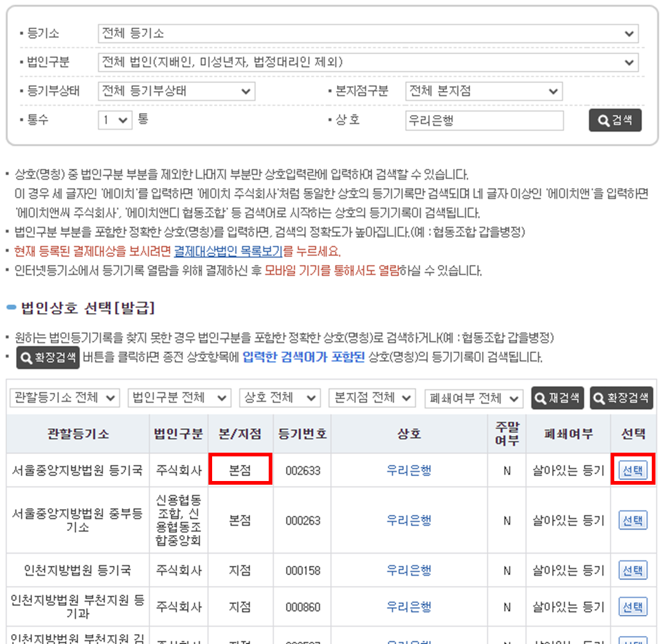Open the 등기소 dropdown showing 전체 등기소
The image size is (661, 644).
pos(368,34)
